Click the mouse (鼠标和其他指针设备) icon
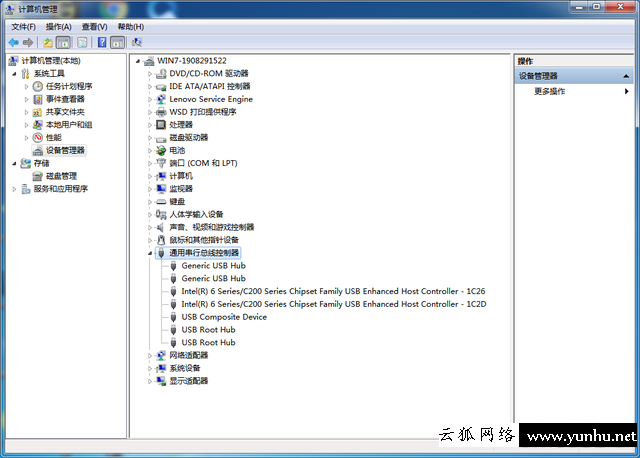Image resolution: width=640 pixels, height=458 pixels. pyautogui.click(x=162, y=240)
